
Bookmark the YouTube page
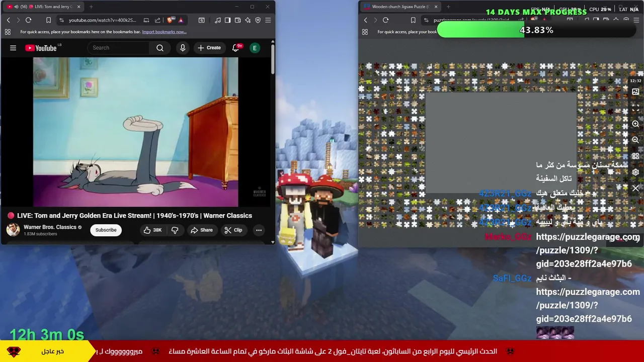pyautogui.click(x=48, y=20)
